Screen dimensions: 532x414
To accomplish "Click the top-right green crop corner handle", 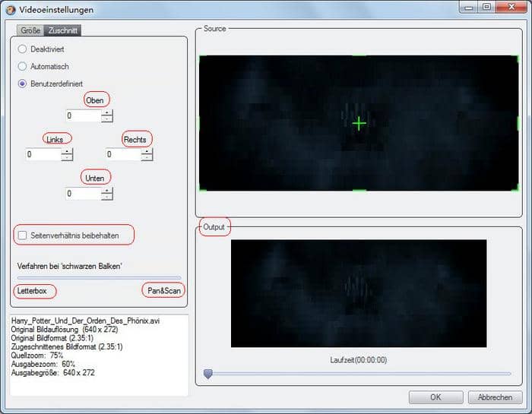I will 516,58.
